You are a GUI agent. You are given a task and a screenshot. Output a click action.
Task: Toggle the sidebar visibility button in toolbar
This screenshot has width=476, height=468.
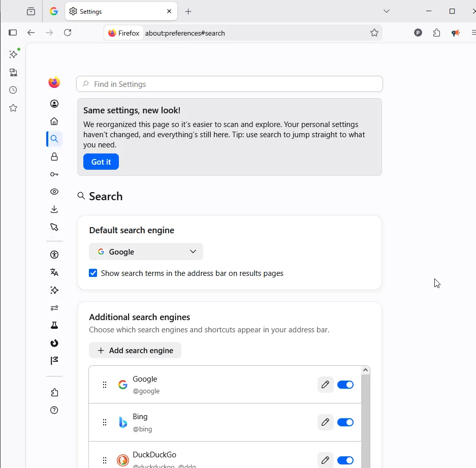13,33
